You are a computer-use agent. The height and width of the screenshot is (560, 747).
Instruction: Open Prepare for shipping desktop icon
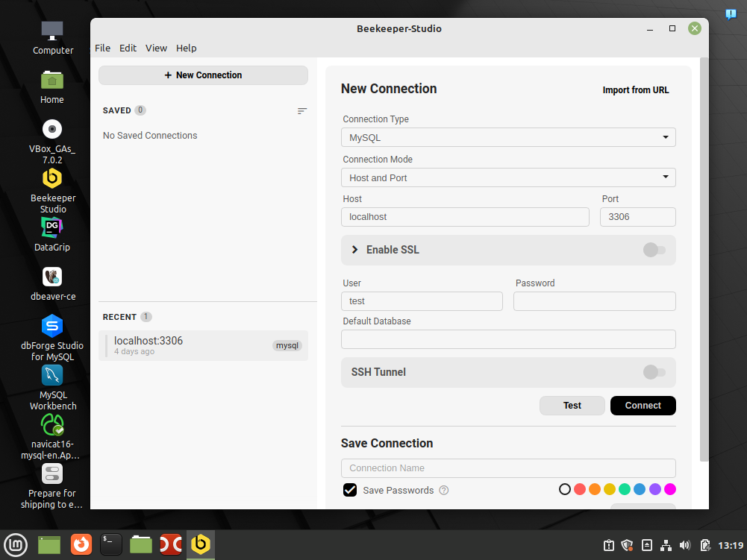pos(52,486)
